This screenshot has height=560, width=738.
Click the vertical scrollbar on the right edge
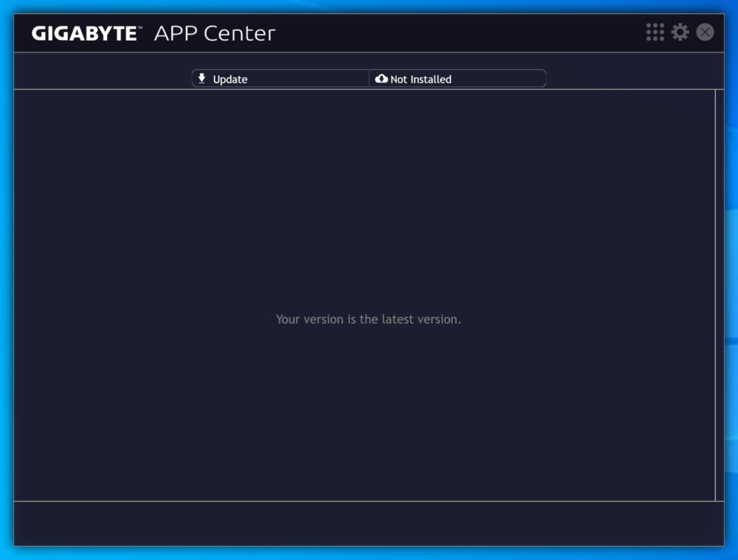(719, 295)
